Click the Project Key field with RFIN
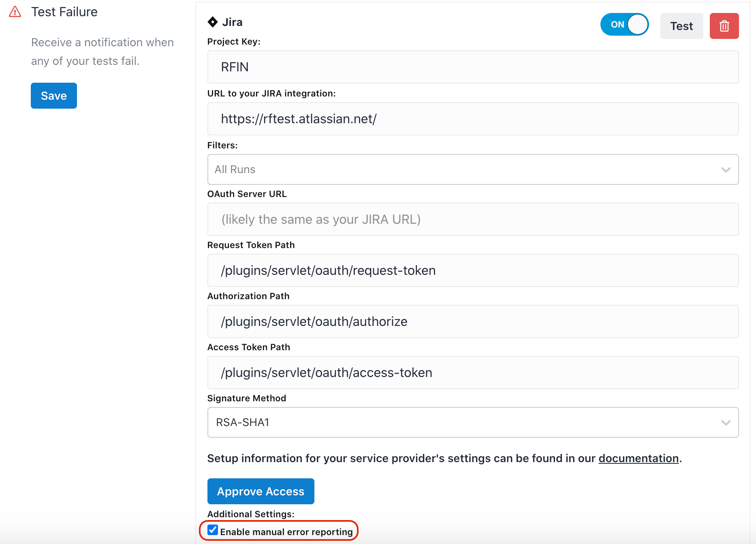The width and height of the screenshot is (756, 544). 473,67
